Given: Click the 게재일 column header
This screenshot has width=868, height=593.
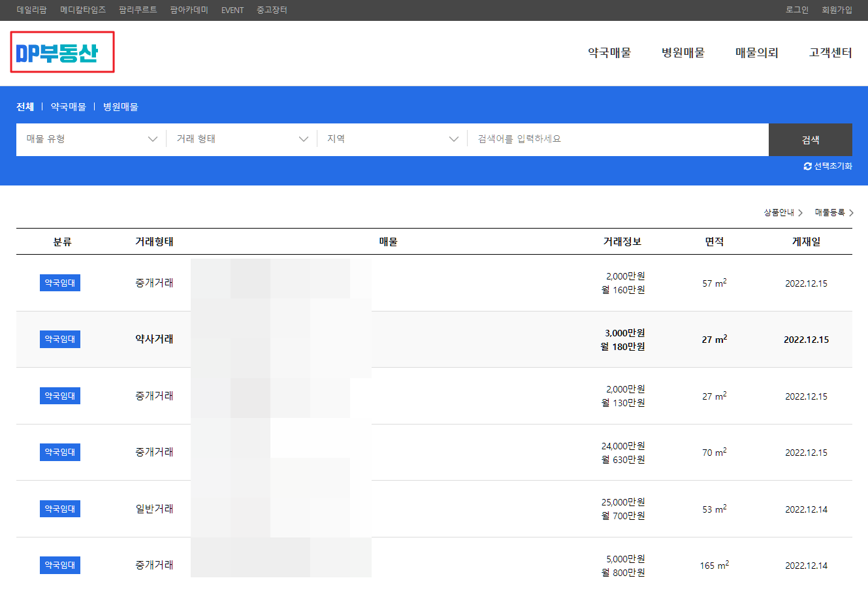Looking at the screenshot, I should 807,242.
